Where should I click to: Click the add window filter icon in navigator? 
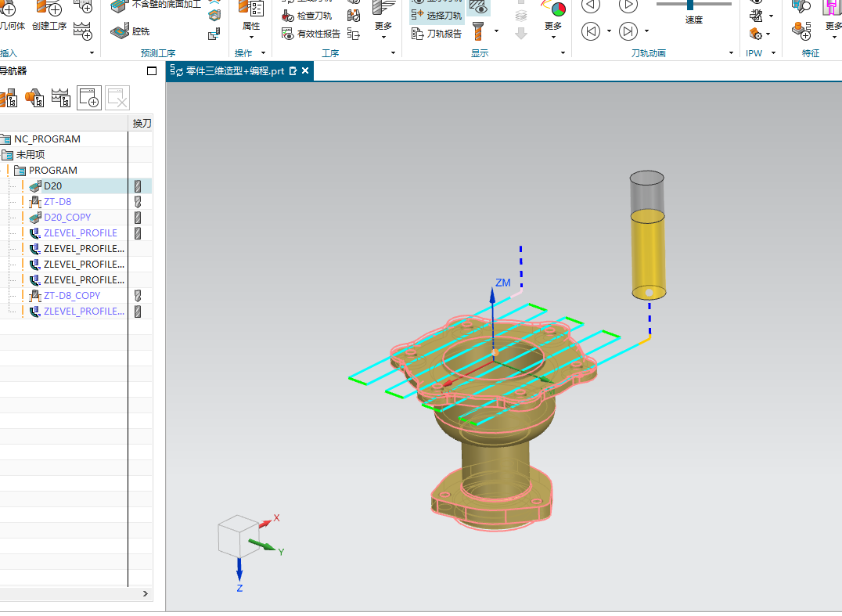coord(89,98)
